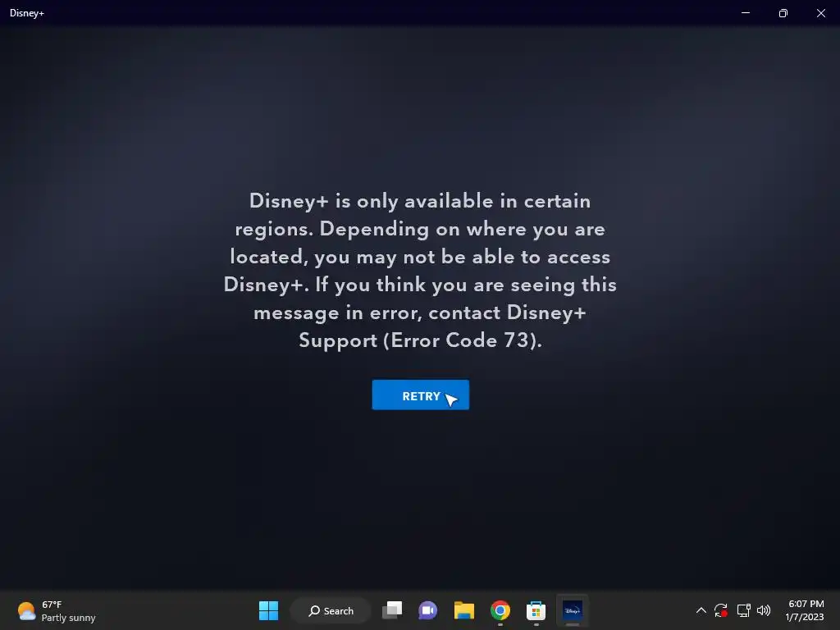Restore down the Disney+ window
Screen dimensions: 840x630
coord(783,13)
